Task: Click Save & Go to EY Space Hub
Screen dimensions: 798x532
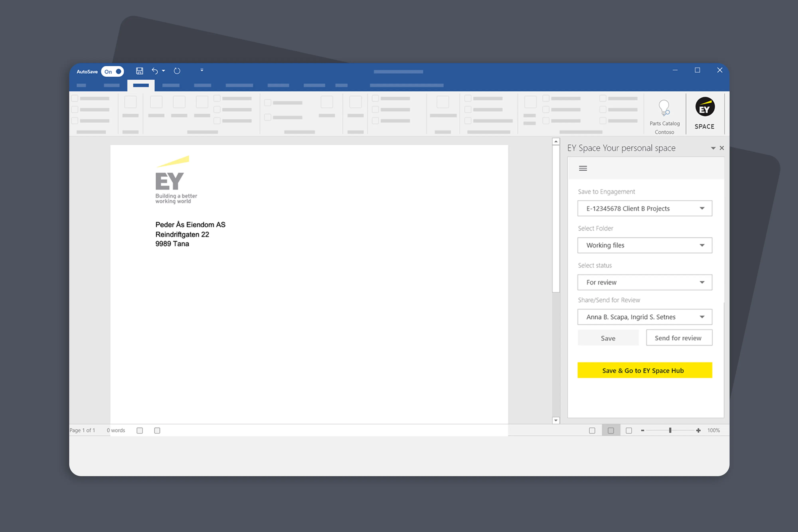Action: pyautogui.click(x=644, y=370)
